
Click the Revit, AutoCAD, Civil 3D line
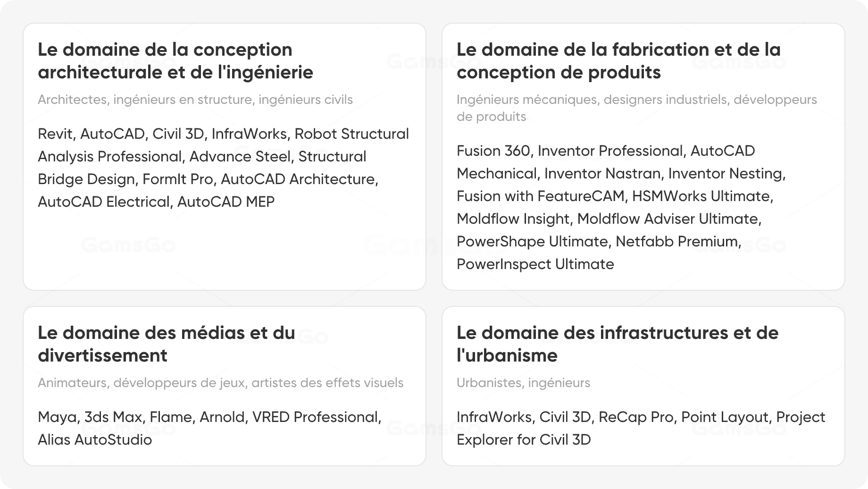[223, 134]
